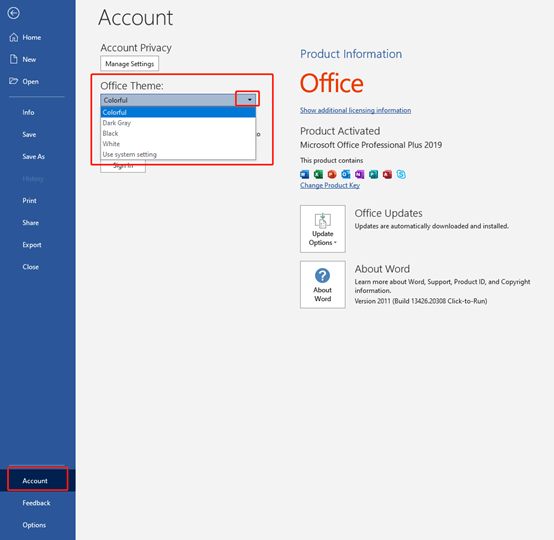Click the Product Activated text
Screen dimensions: 554x540
click(x=340, y=131)
